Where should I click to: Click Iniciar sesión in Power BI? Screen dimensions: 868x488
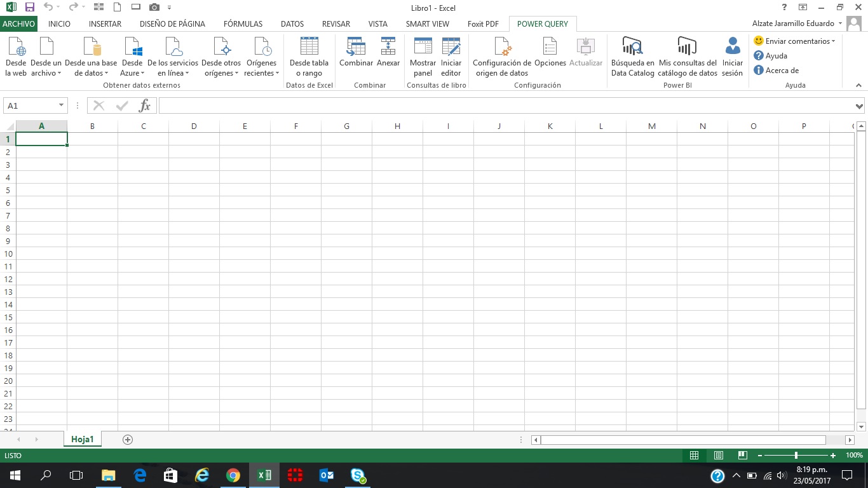pyautogui.click(x=733, y=57)
